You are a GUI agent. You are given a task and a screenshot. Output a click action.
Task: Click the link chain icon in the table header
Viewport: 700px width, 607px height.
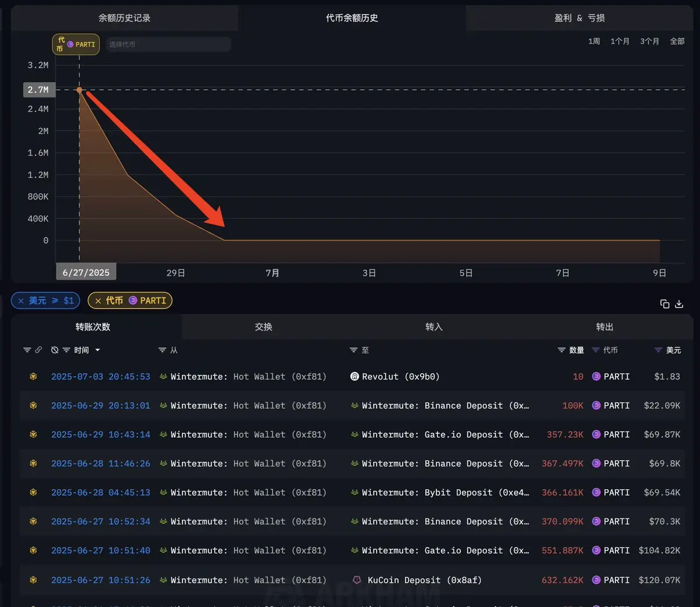pos(38,350)
